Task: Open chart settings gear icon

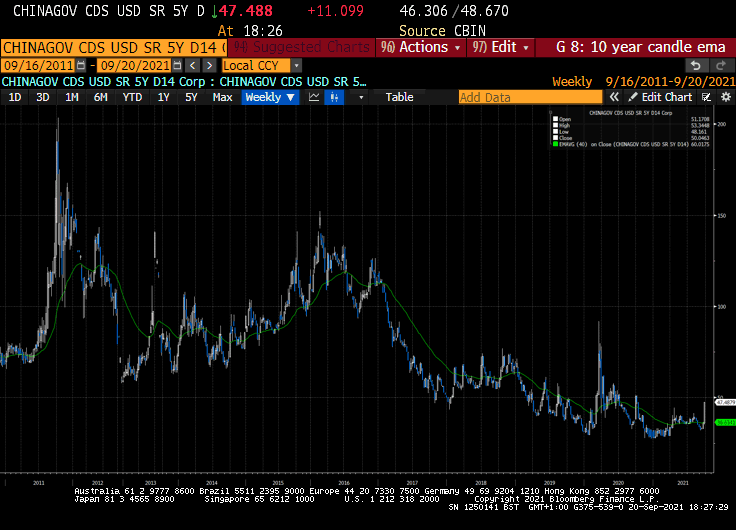Action: (x=726, y=97)
